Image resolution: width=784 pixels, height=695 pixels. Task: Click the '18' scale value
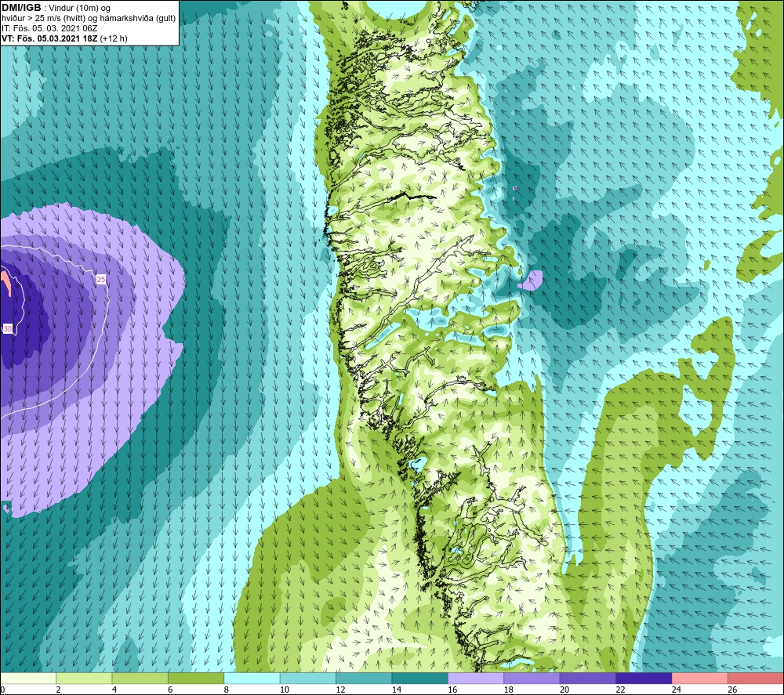point(509,690)
